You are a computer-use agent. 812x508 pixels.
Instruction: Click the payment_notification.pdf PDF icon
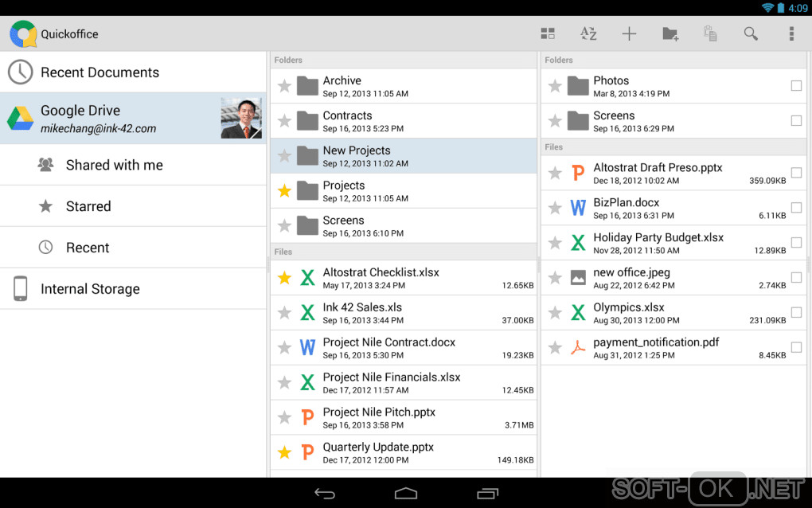point(578,347)
